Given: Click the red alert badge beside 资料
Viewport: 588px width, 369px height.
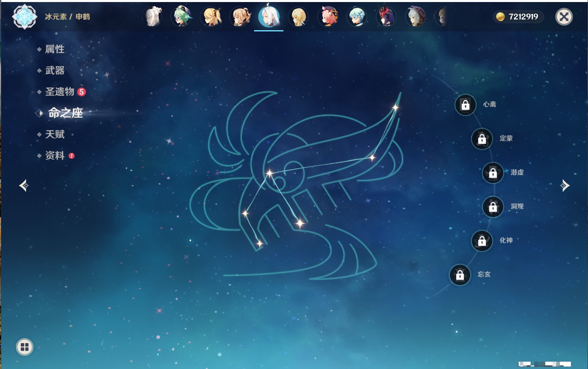Looking at the screenshot, I should (72, 156).
